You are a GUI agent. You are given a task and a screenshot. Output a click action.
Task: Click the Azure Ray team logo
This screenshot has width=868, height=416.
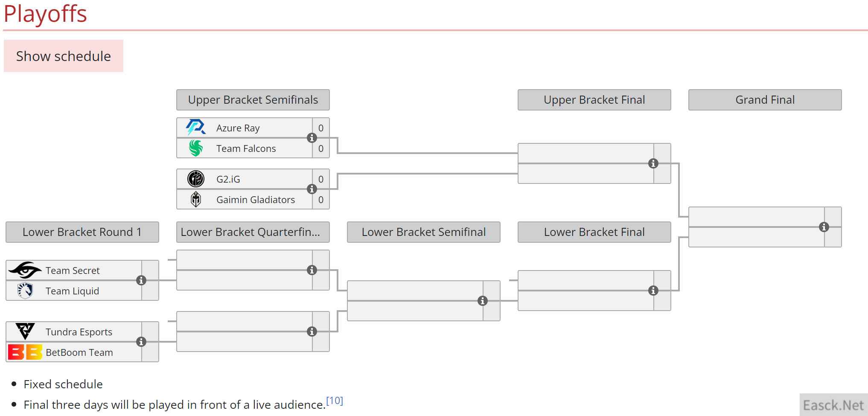pyautogui.click(x=196, y=128)
